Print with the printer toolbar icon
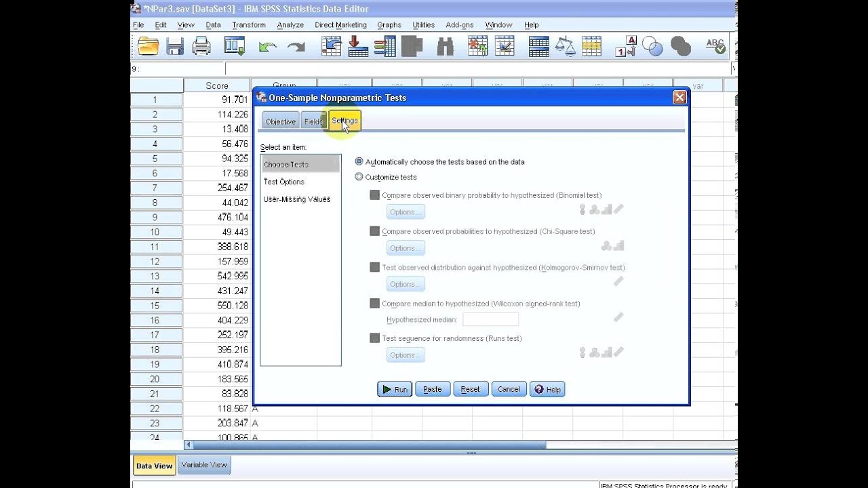Image resolution: width=868 pixels, height=488 pixels. (201, 47)
